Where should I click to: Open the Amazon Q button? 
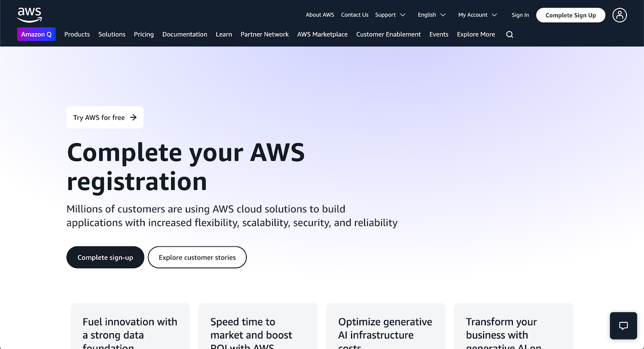36,34
